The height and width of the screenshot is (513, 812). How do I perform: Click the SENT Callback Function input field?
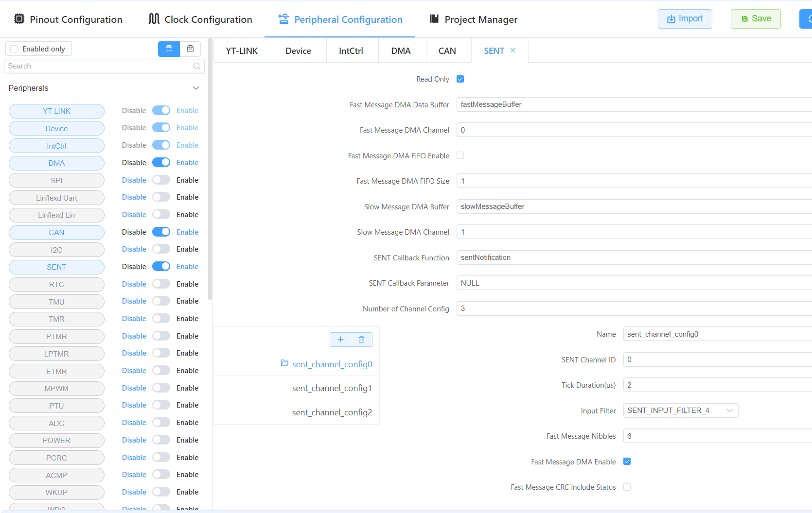click(x=632, y=257)
